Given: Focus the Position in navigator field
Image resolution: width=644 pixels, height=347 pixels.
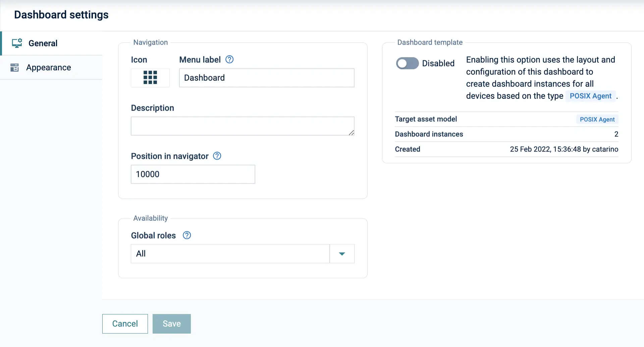Looking at the screenshot, I should [193, 174].
